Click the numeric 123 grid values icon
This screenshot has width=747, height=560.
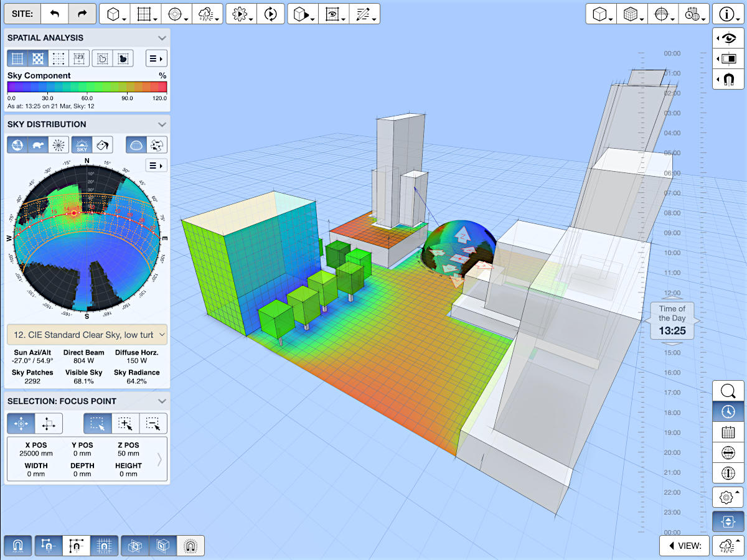(78, 59)
